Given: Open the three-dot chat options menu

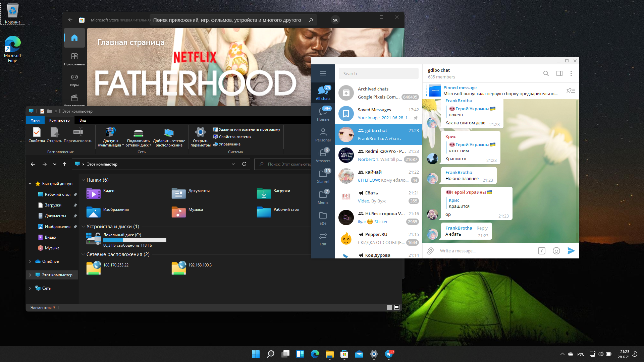Looking at the screenshot, I should (571, 73).
